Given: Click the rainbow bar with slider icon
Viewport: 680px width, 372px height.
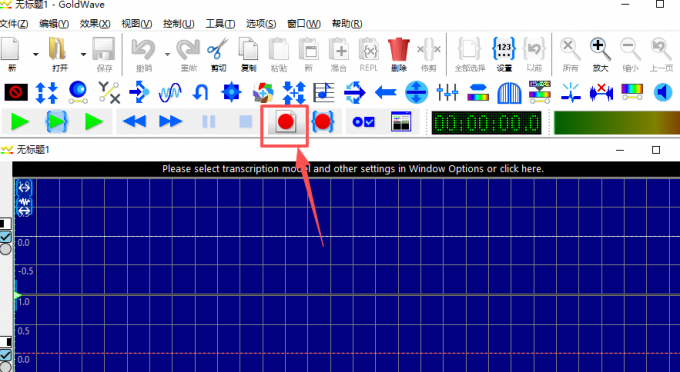Looking at the screenshot, I should click(632, 92).
